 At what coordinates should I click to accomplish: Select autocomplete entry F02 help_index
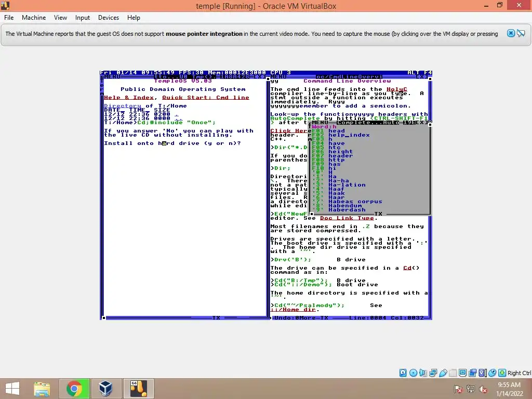[x=341, y=135]
